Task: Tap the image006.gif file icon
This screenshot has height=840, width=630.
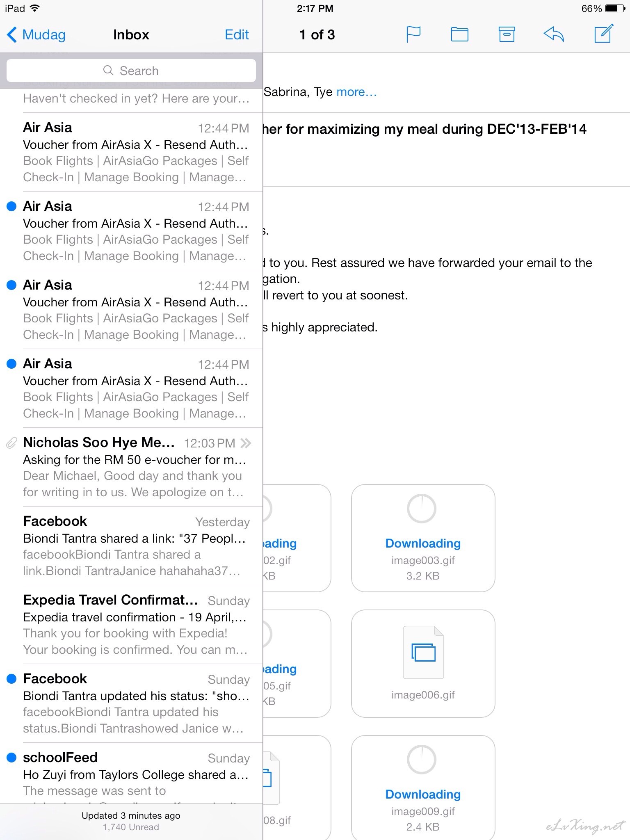Action: point(423,653)
